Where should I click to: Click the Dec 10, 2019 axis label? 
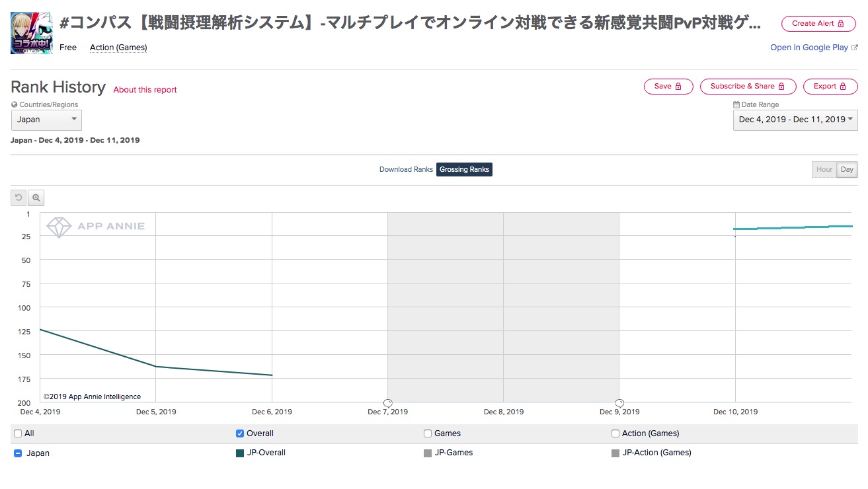click(736, 412)
